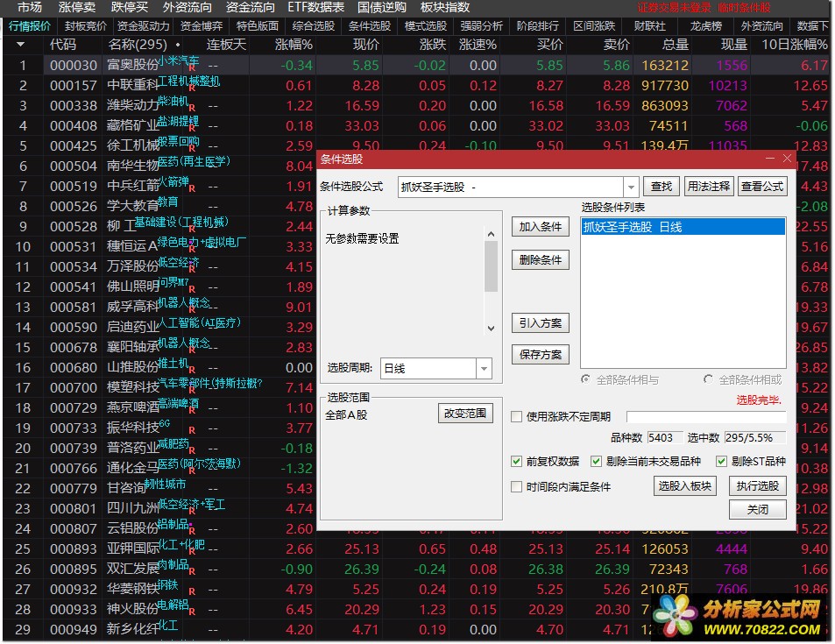The width and height of the screenshot is (835, 644).
Task: Click the parameter panel scroll up arrow
Action: tap(491, 234)
